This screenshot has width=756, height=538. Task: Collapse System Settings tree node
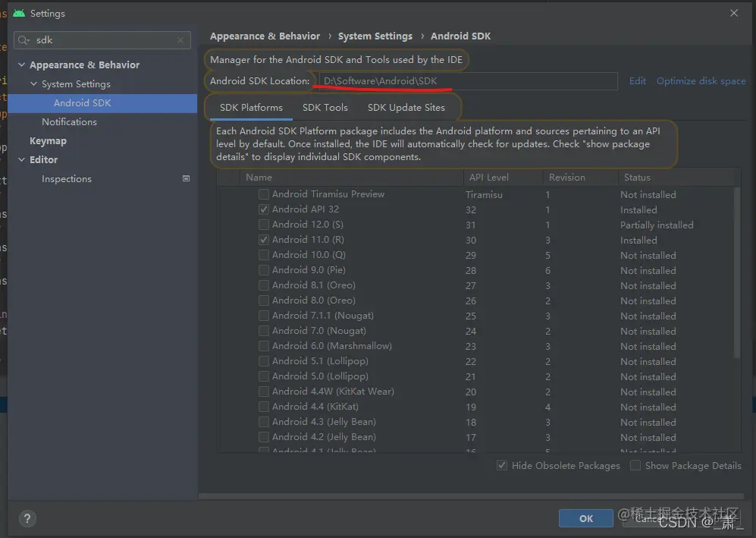tap(34, 84)
